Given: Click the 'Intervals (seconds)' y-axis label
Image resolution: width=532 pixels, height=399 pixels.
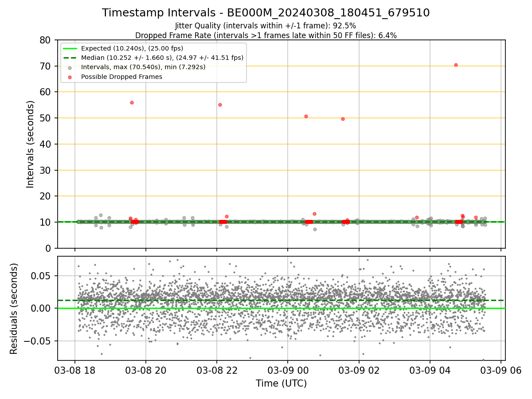Looking at the screenshot, I should click(x=30, y=144).
